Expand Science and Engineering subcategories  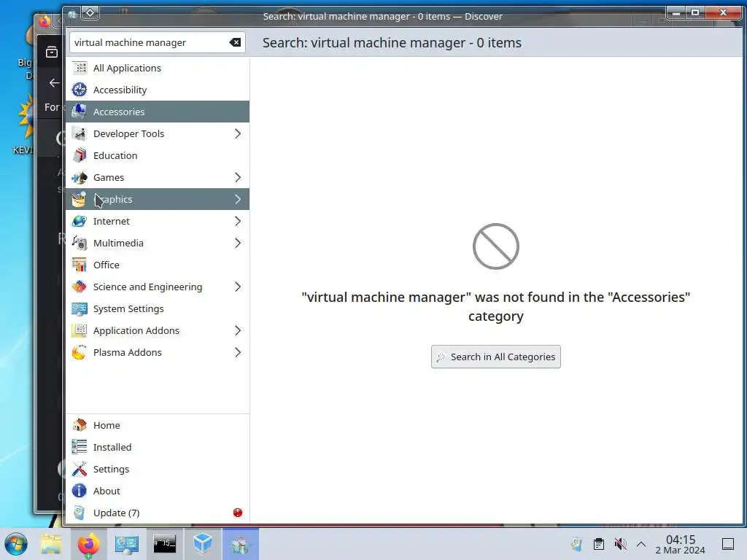(238, 287)
